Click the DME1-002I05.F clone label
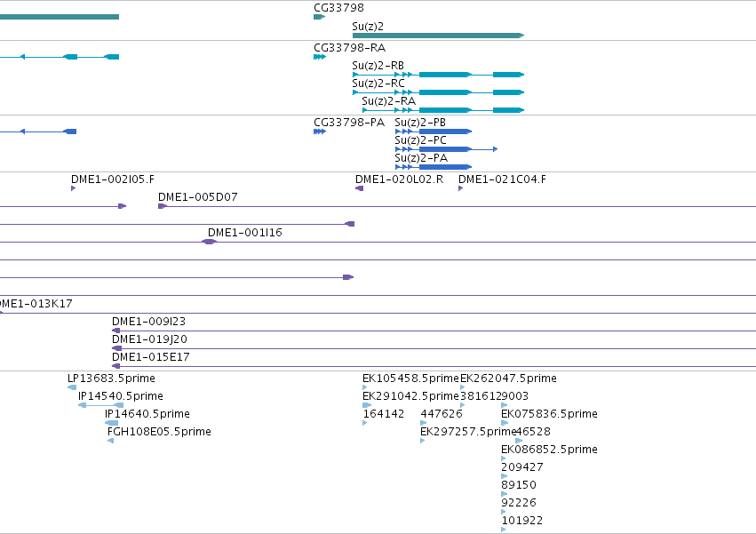 pyautogui.click(x=113, y=179)
